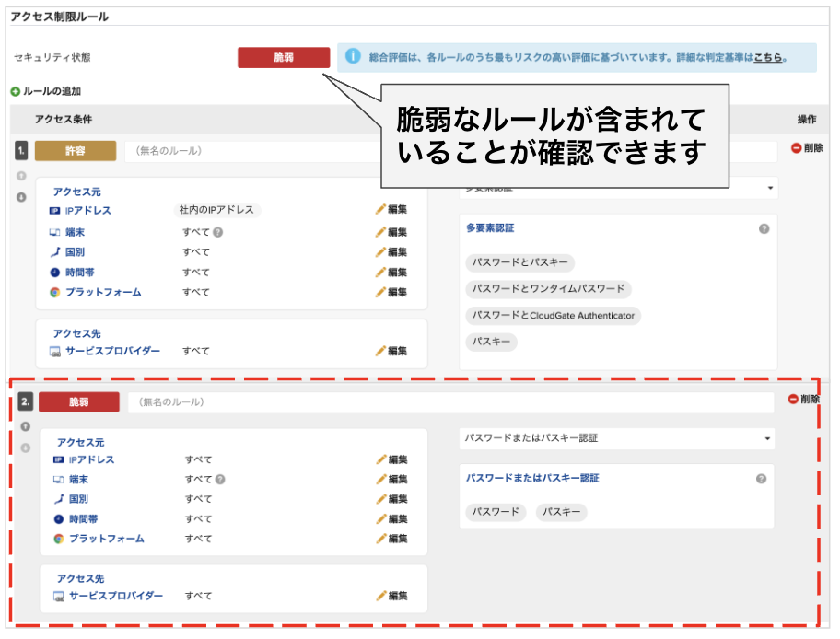
Task: Click the red 脆弱 security status badge
Action: [284, 57]
